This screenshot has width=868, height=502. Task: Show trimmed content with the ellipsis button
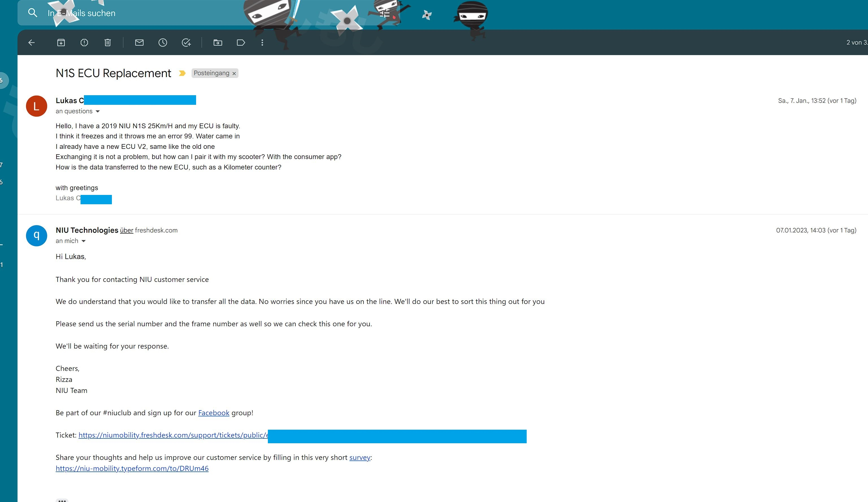pos(62,500)
